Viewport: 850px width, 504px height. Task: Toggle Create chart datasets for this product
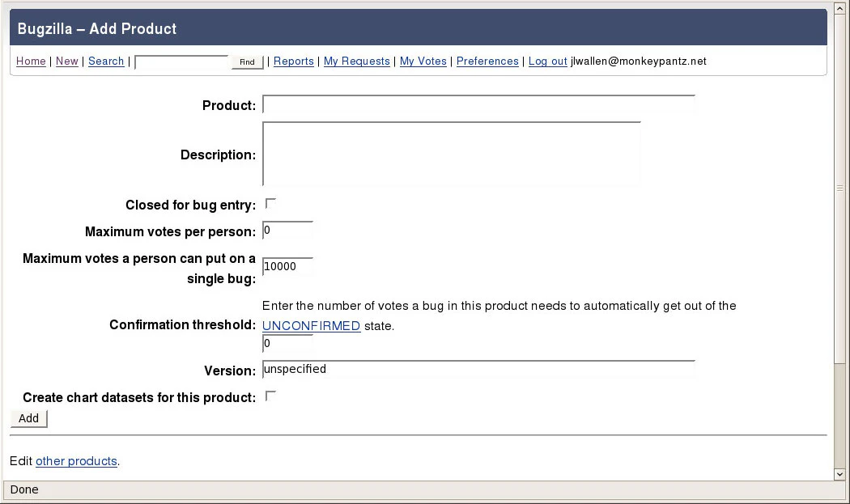(x=270, y=396)
